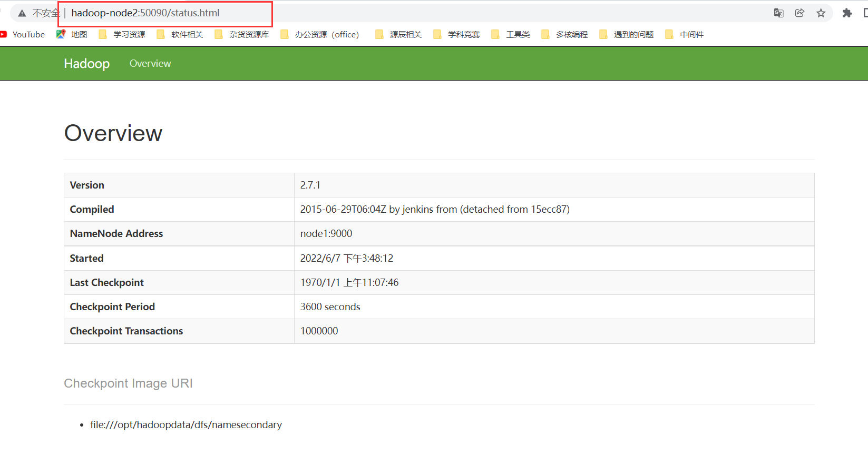Click the file:///opt/hadoopdata/dfs/namesecondary path
Image resolution: width=868 pixels, height=465 pixels.
click(186, 425)
